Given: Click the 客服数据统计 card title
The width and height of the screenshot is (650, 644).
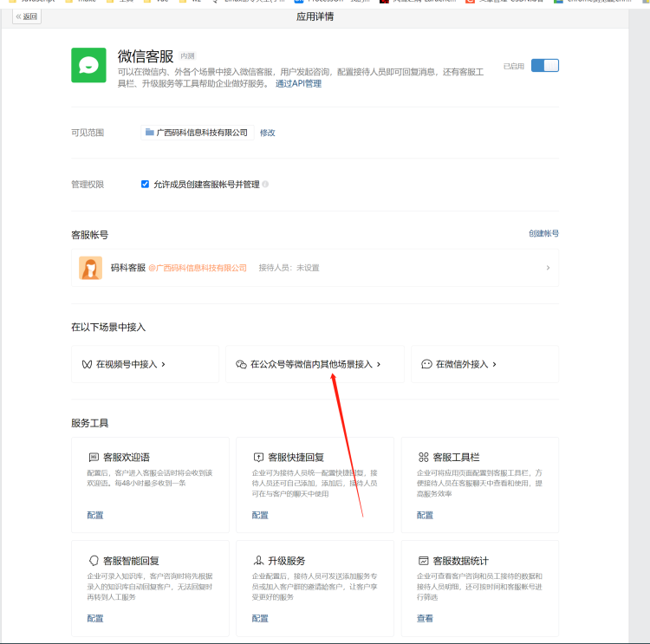Looking at the screenshot, I should [x=460, y=561].
